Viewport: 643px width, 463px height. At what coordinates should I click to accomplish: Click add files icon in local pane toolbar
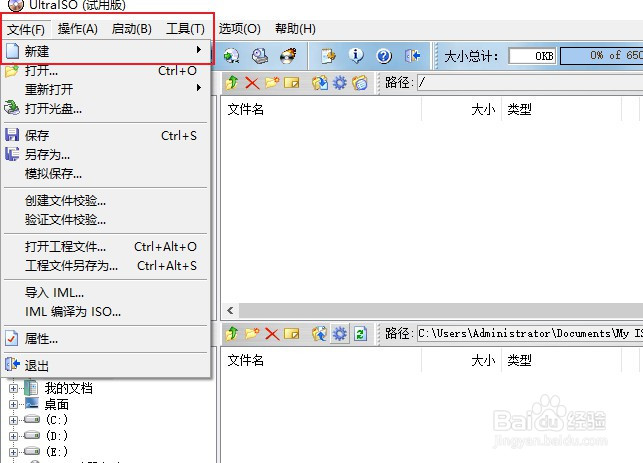[320, 334]
